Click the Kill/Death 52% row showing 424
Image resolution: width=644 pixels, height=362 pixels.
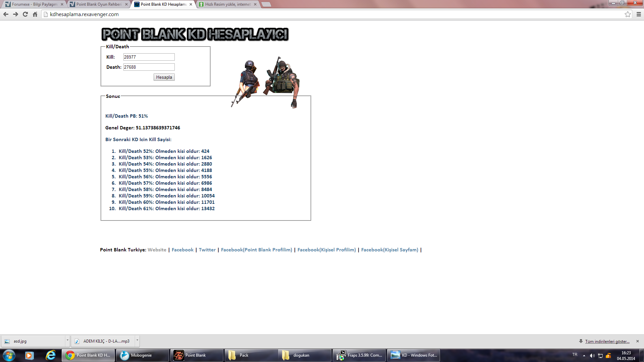tap(164, 151)
